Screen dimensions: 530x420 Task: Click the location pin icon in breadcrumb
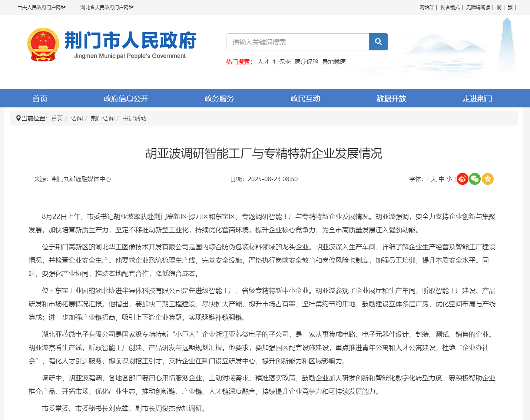point(18,118)
